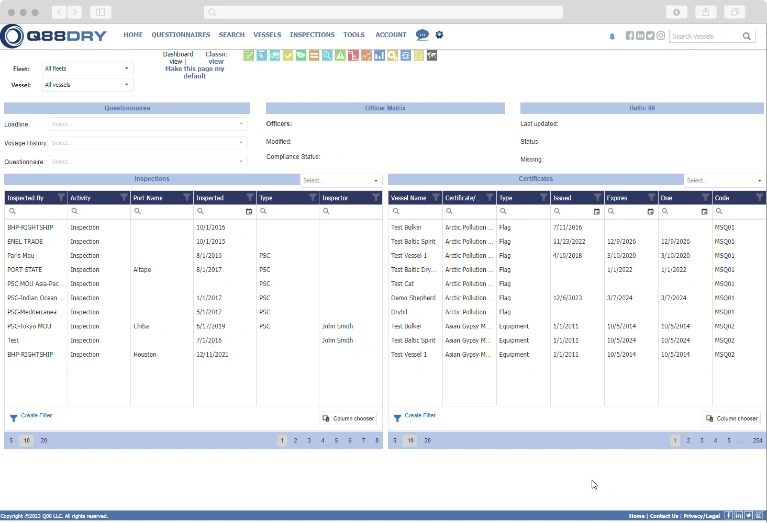This screenshot has height=523, width=767.
Task: Click Column chooser button under Inspections grid
Action: pyautogui.click(x=350, y=418)
